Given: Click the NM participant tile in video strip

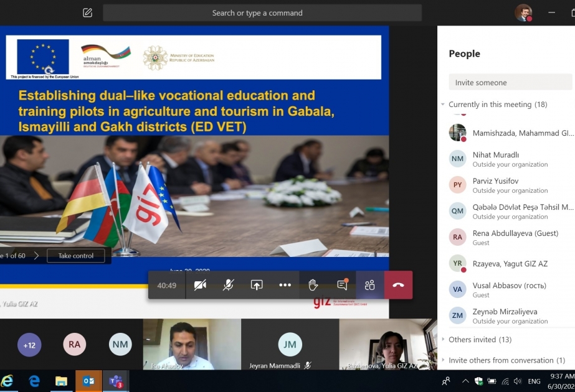Looking at the screenshot, I should click(x=120, y=344).
